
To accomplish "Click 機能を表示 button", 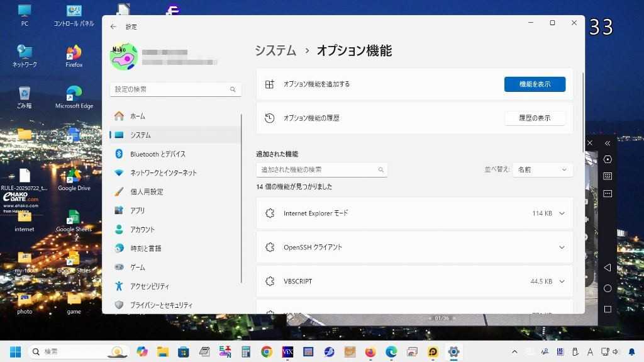I will [x=535, y=84].
